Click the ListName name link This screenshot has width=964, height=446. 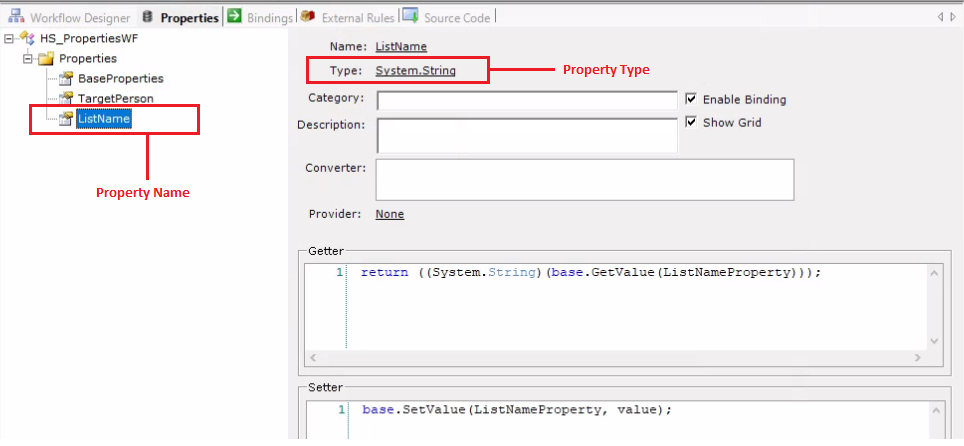pyautogui.click(x=401, y=46)
